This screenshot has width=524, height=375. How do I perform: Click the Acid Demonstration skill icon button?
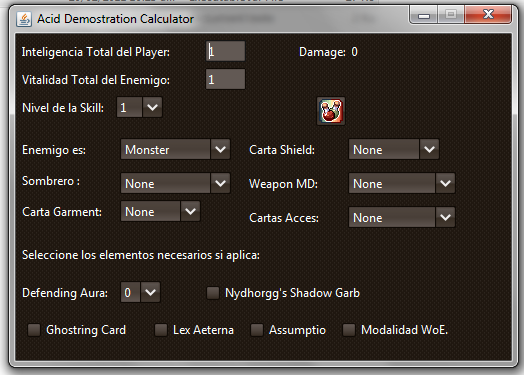(331, 111)
